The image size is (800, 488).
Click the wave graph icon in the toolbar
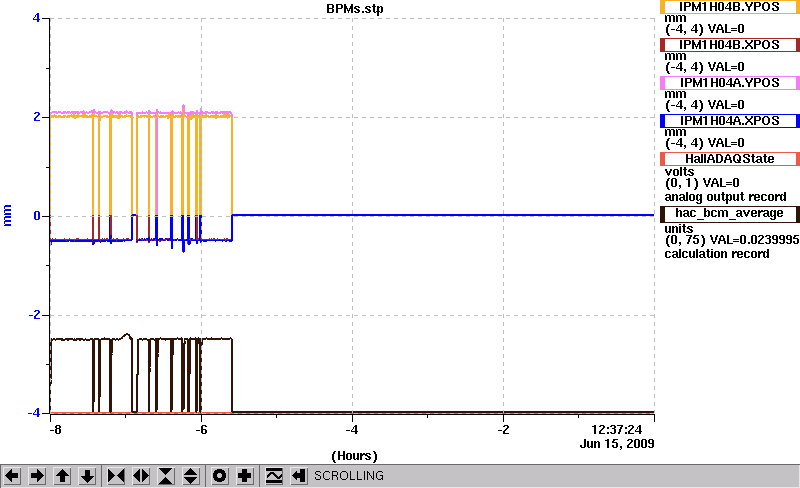[x=274, y=476]
